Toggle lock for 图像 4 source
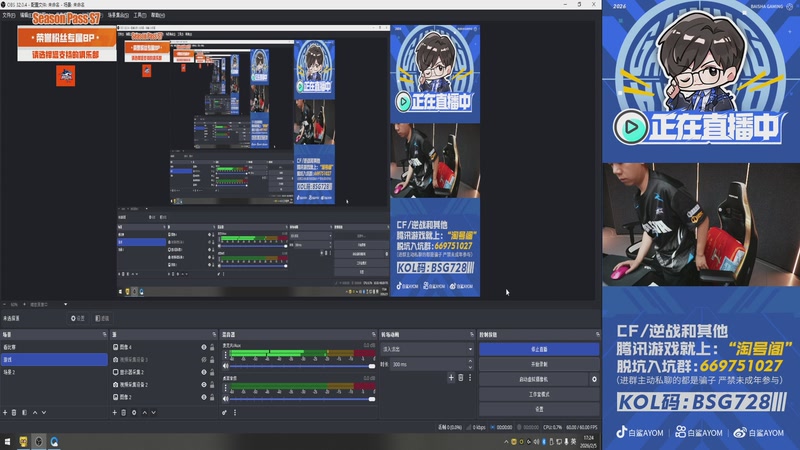This screenshot has height=450, width=800. (212, 347)
